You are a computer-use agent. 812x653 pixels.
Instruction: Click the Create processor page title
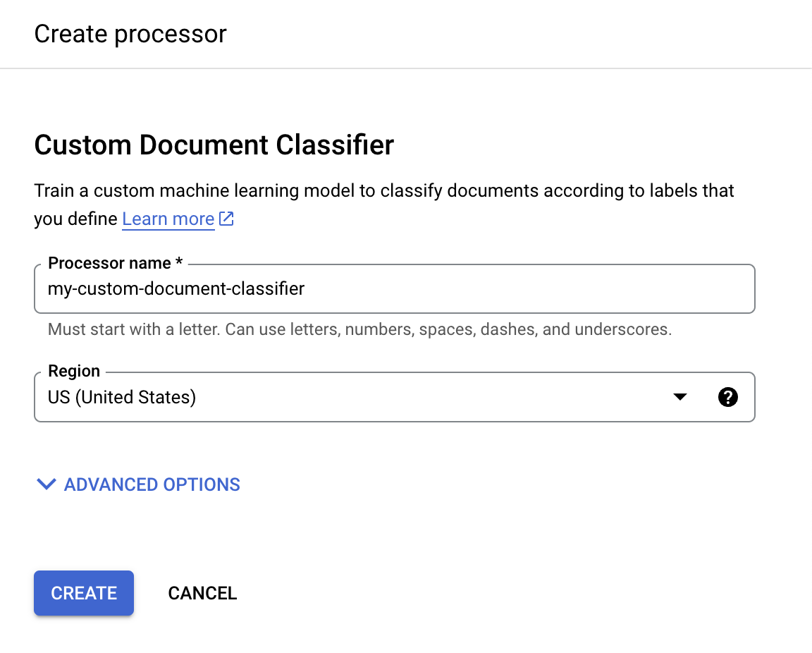tap(130, 33)
